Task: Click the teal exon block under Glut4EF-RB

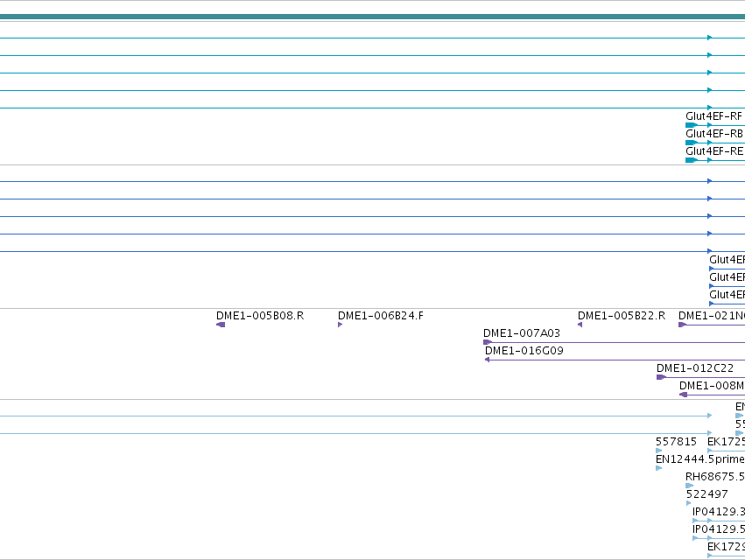Action: point(692,143)
